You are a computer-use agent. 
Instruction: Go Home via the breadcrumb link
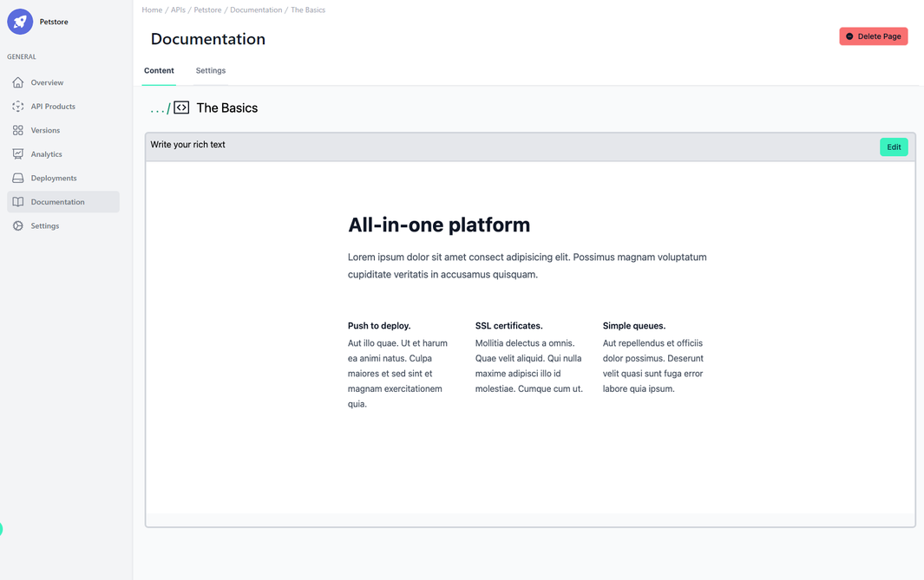coord(151,10)
